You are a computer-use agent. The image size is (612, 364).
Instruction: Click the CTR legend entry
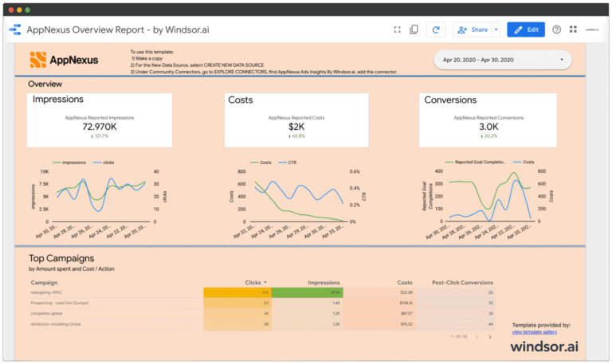(x=287, y=162)
